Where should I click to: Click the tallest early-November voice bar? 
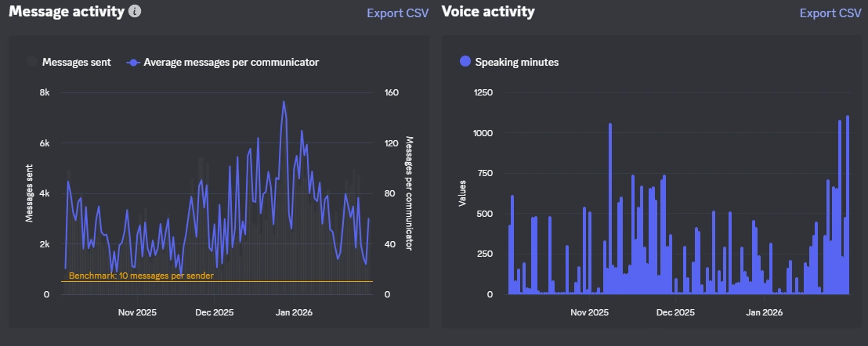610,209
